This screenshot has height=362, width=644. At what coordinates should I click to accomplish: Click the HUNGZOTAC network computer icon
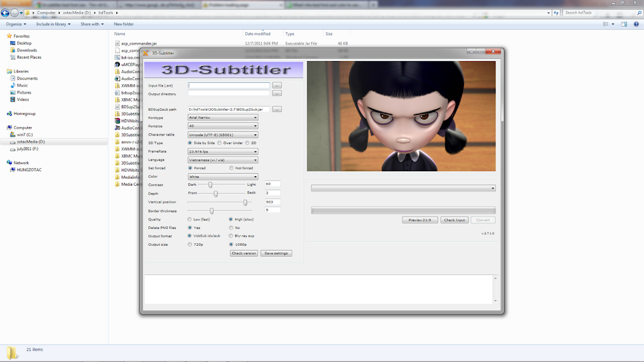pos(13,170)
